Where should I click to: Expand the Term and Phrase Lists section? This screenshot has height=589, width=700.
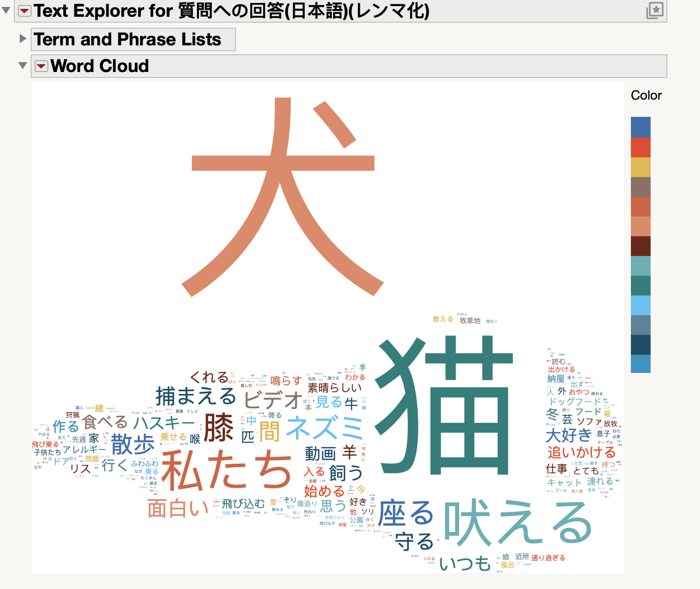tap(23, 38)
